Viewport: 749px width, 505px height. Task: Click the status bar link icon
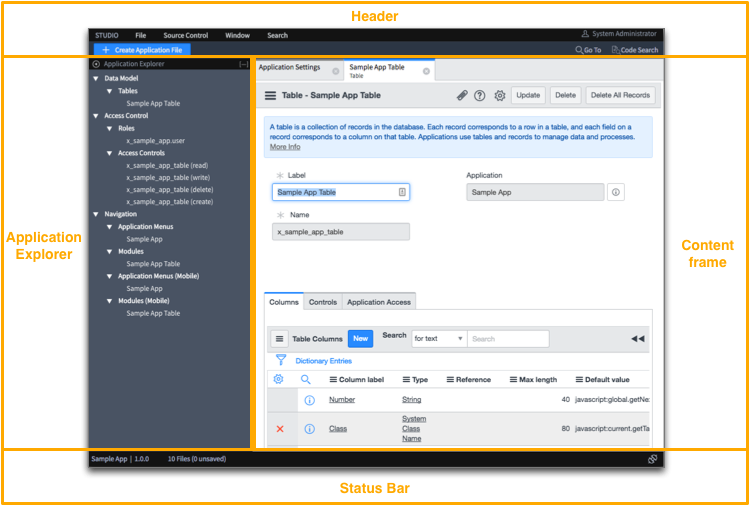[652, 459]
